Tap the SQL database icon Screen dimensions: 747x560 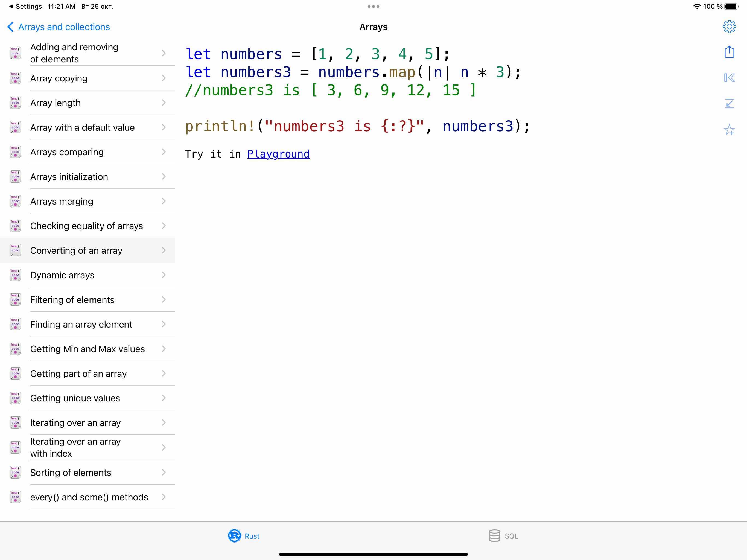[x=494, y=536]
